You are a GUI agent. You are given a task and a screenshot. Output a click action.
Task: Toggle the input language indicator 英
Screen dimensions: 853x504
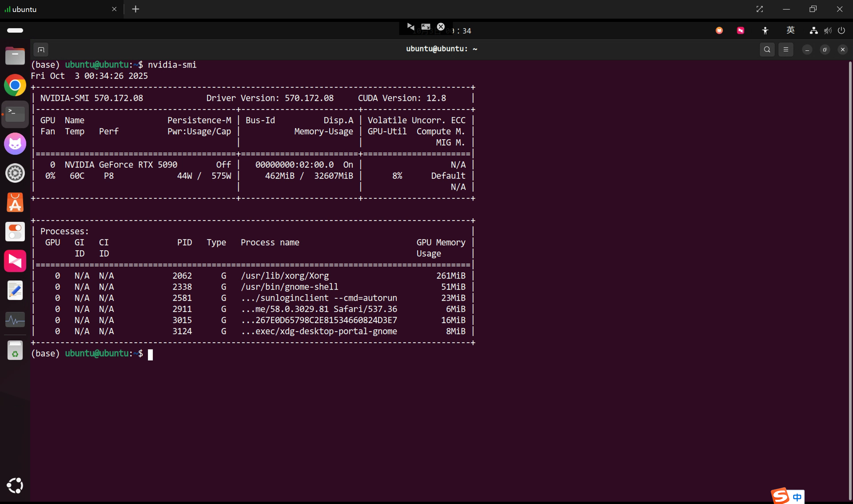click(790, 31)
